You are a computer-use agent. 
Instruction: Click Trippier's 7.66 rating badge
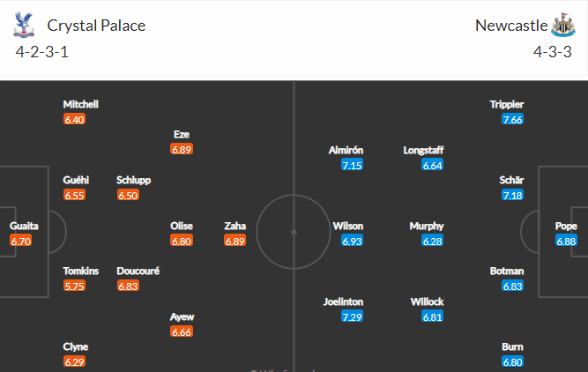[512, 119]
